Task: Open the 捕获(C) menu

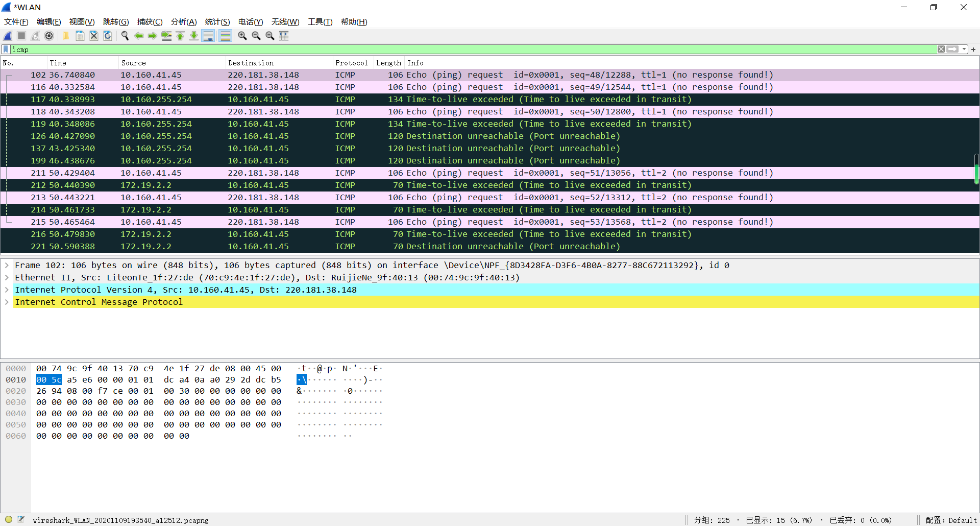Action: 150,22
